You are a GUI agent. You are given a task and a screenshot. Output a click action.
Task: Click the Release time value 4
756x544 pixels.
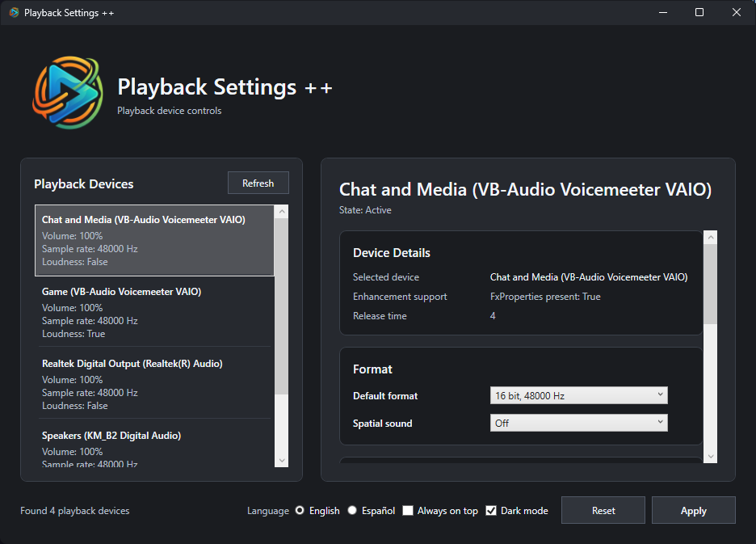coord(493,316)
